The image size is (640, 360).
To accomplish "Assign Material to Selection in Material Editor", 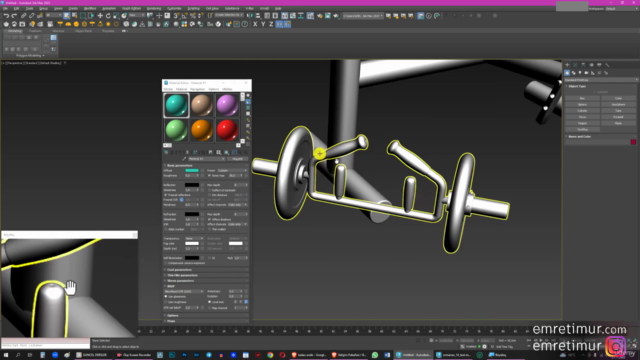I will pos(180,152).
